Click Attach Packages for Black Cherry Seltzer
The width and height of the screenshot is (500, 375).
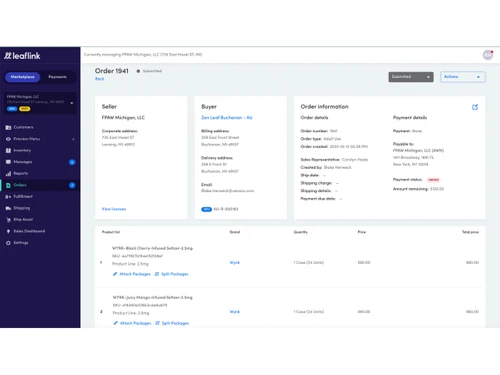135,274
